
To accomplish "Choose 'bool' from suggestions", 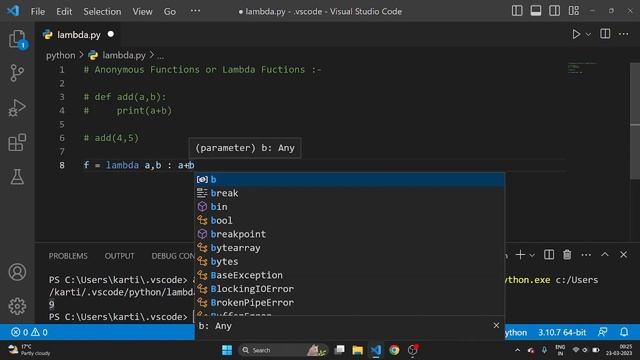I will point(349,220).
